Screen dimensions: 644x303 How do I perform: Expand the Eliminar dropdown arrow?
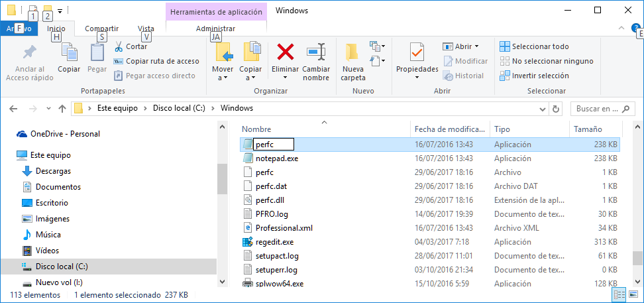pos(285,78)
